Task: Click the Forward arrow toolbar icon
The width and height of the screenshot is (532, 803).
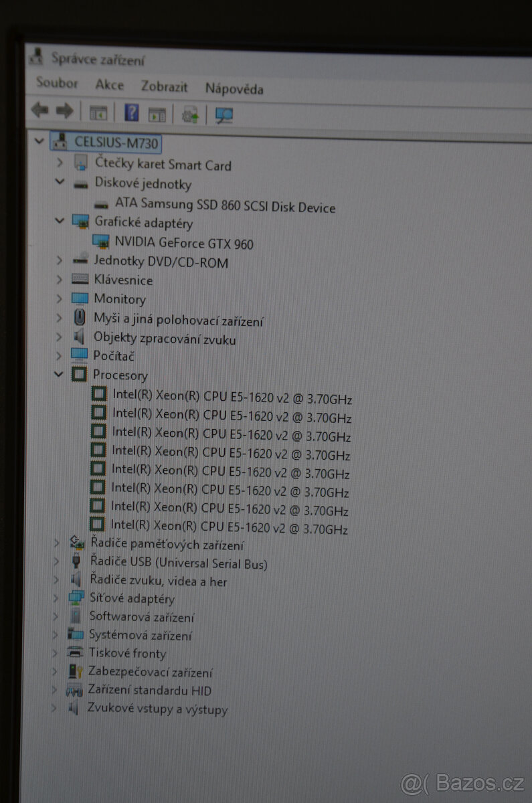Action: [64, 111]
